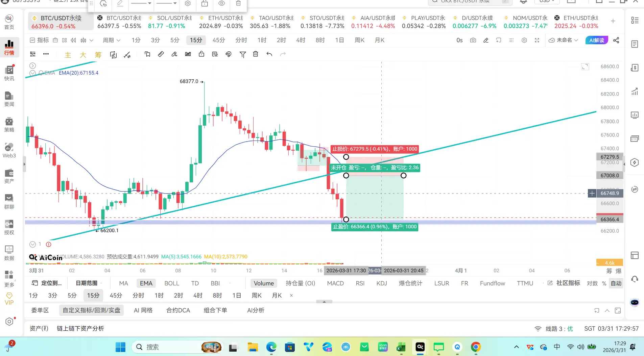Click the pencil drawing icon beside camera
This screenshot has width=644, height=356.
[x=486, y=40]
